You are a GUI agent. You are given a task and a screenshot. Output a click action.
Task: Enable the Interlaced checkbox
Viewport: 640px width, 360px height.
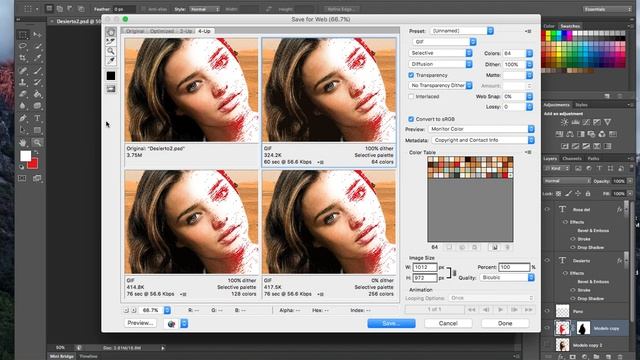click(411, 96)
